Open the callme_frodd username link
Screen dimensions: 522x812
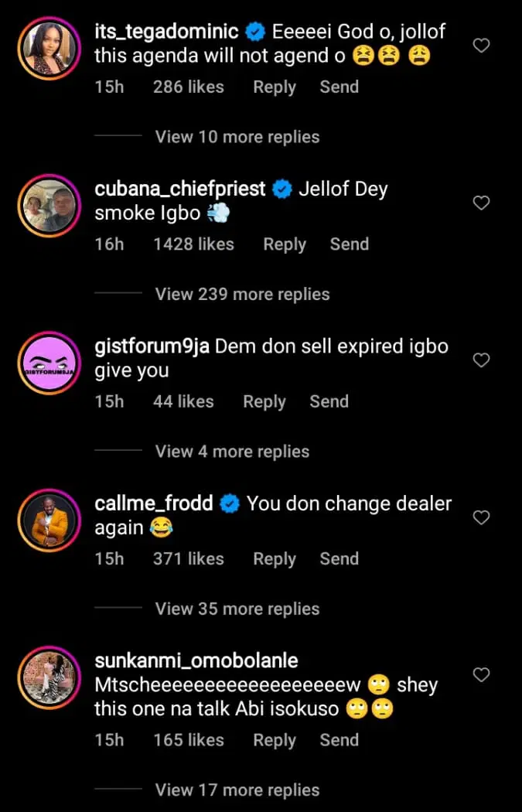(x=153, y=503)
